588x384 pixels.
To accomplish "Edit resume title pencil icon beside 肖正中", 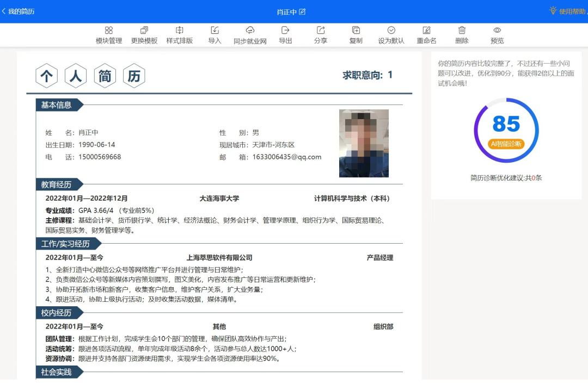I will pyautogui.click(x=303, y=12).
